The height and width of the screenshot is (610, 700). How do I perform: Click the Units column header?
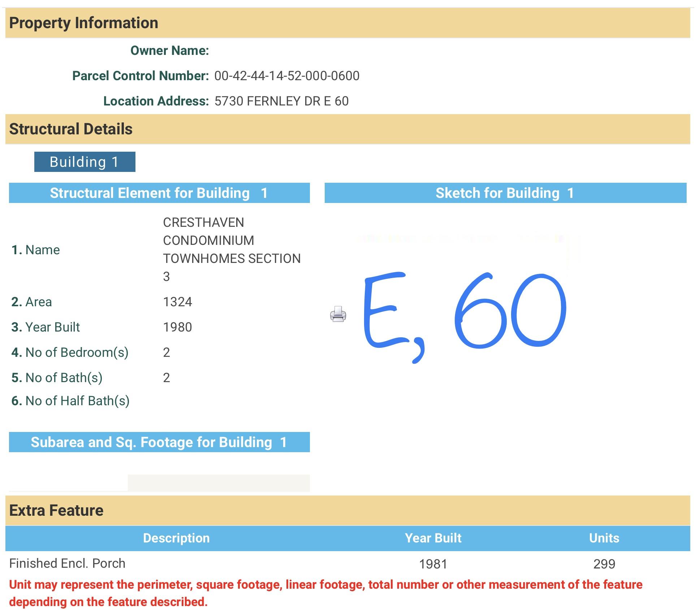pos(604,538)
